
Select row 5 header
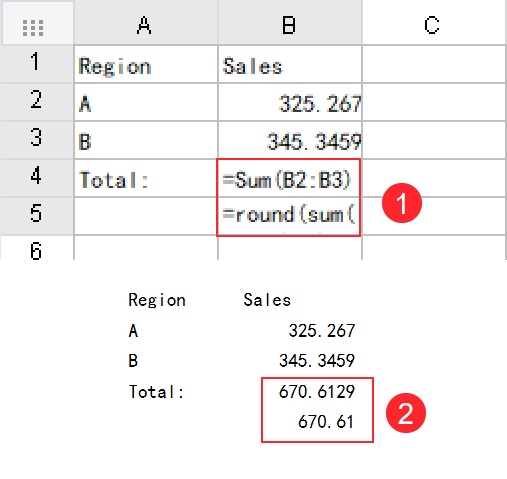click(37, 216)
